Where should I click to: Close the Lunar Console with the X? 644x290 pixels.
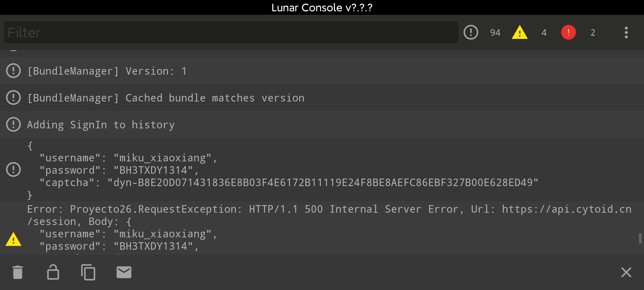[626, 272]
